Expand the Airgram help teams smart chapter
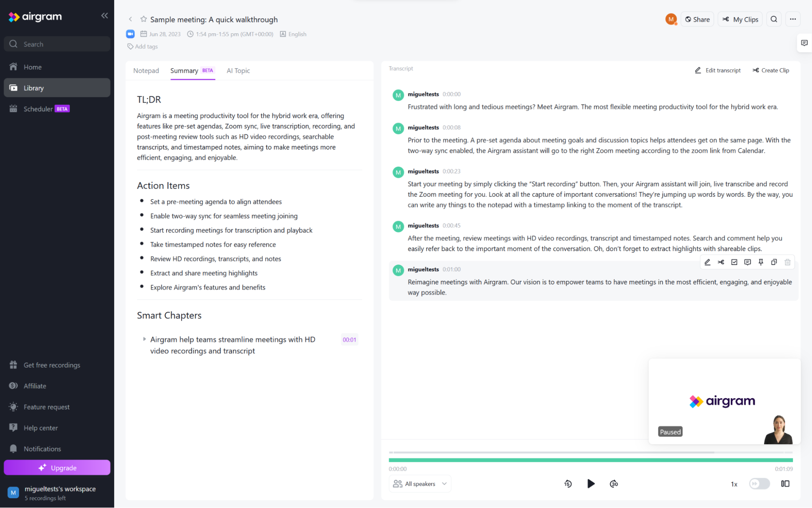This screenshot has width=812, height=508. point(144,339)
